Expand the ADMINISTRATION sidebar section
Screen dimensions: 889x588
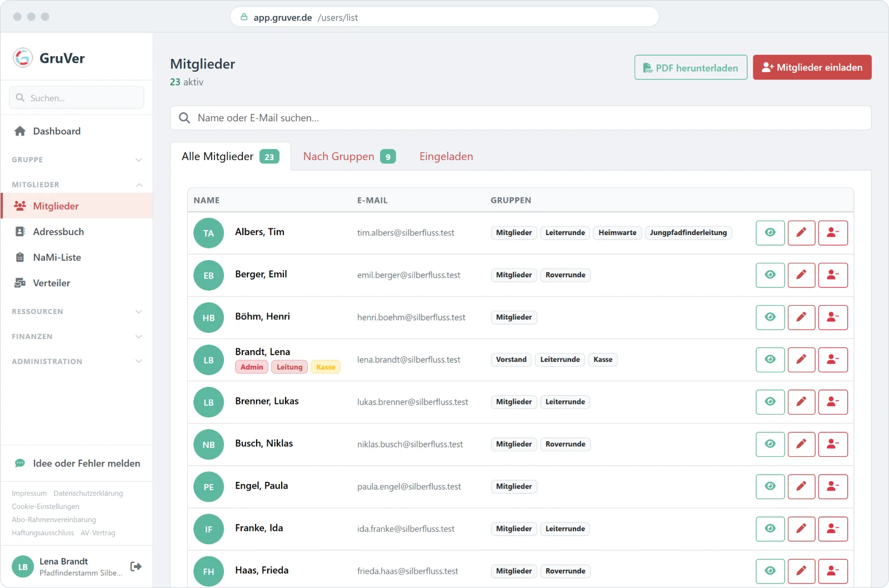tap(77, 361)
